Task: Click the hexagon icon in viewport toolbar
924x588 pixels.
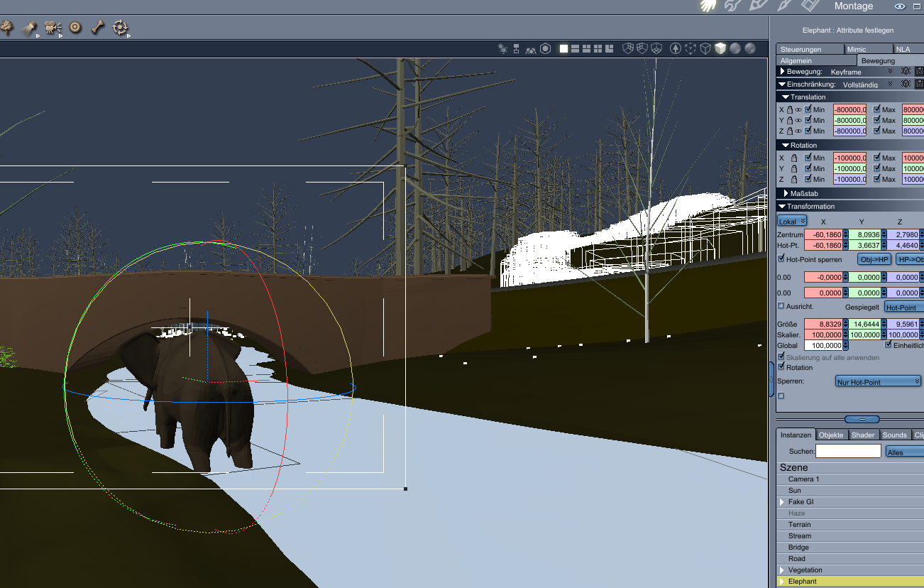Action: point(545,48)
